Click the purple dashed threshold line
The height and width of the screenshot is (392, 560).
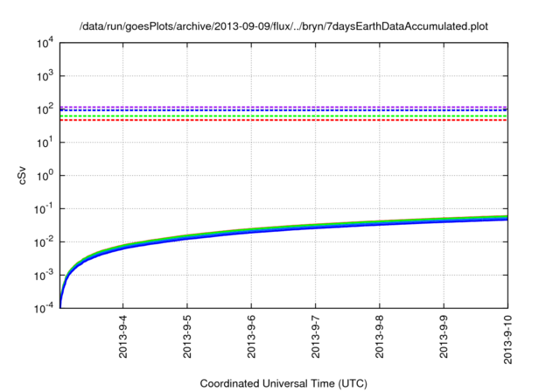click(x=283, y=107)
